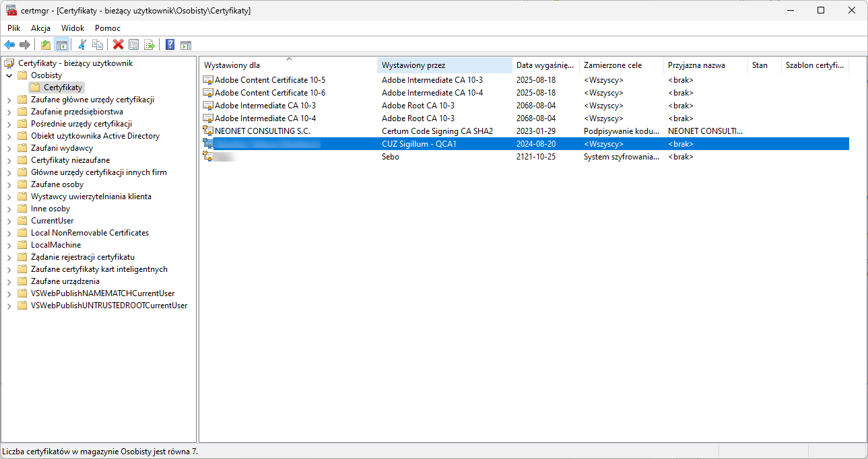Viewport: 868px width, 459px height.
Task: Click the Cut scissors icon
Action: coord(82,44)
